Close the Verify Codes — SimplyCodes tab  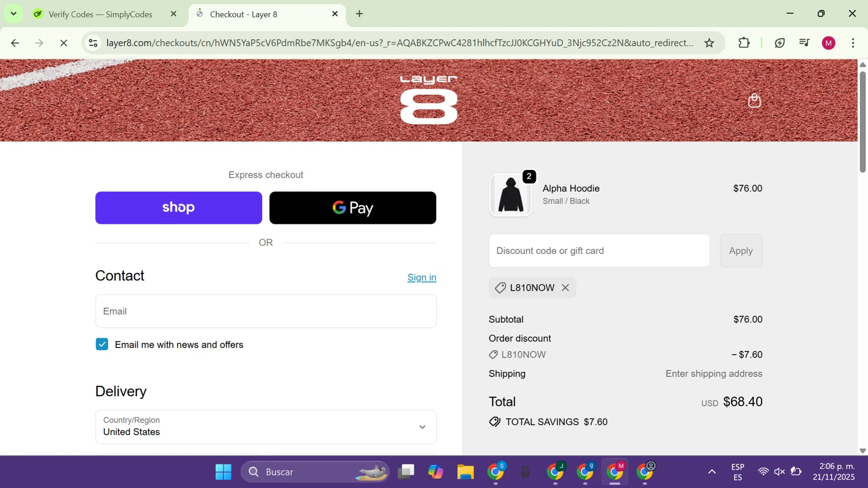click(x=174, y=14)
